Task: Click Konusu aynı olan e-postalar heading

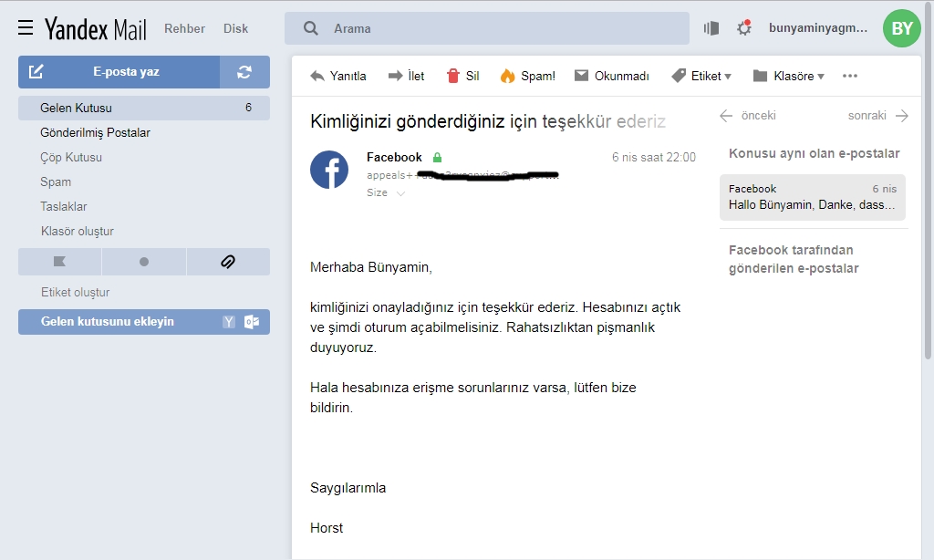Action: [815, 154]
